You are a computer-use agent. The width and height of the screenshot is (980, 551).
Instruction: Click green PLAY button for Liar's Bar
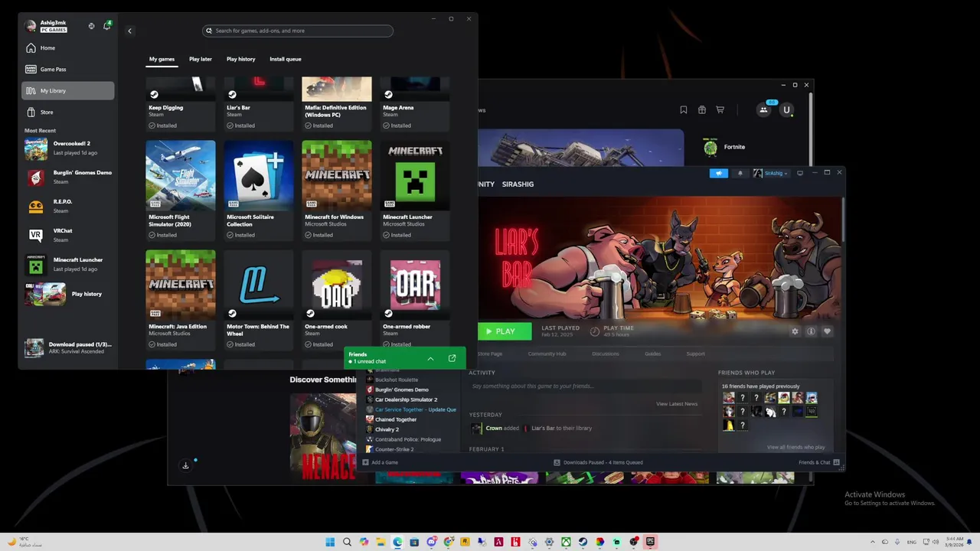[x=505, y=331]
